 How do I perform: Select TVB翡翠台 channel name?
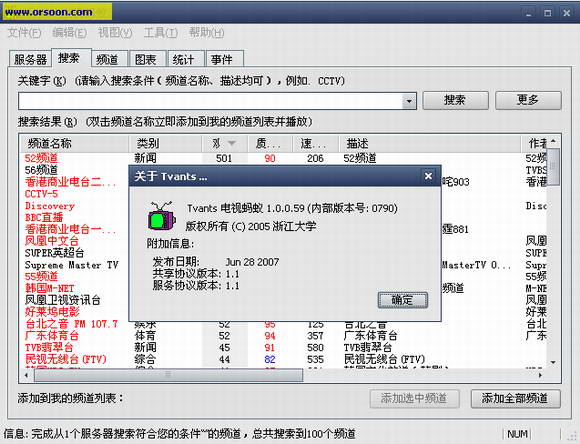pyautogui.click(x=49, y=348)
